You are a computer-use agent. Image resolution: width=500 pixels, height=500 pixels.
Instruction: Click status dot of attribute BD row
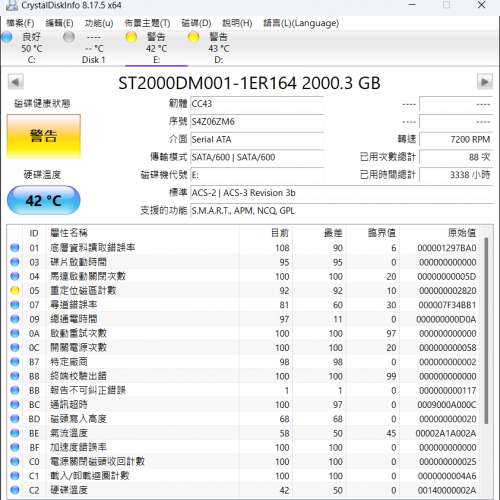pos(15,419)
